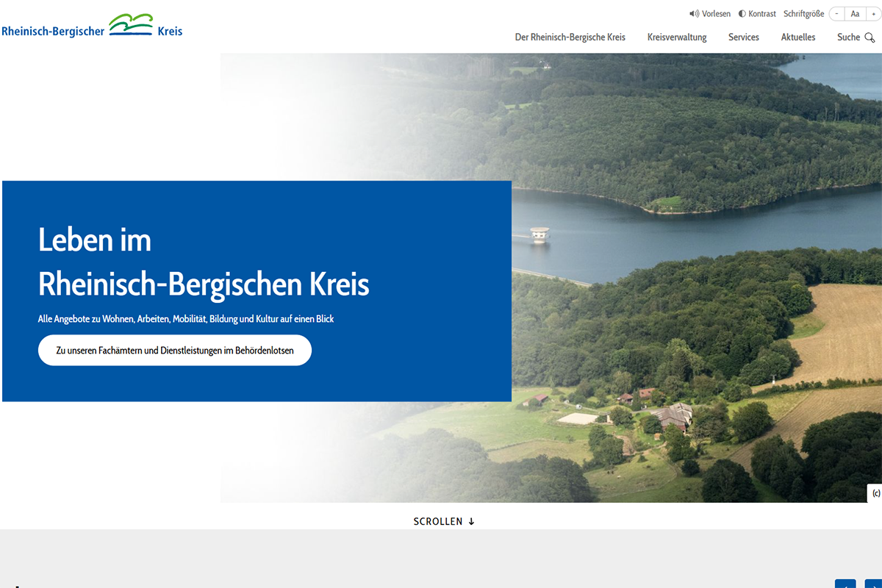Toggle the Kontrast high-contrast mode
This screenshot has height=588, width=882.
click(762, 14)
